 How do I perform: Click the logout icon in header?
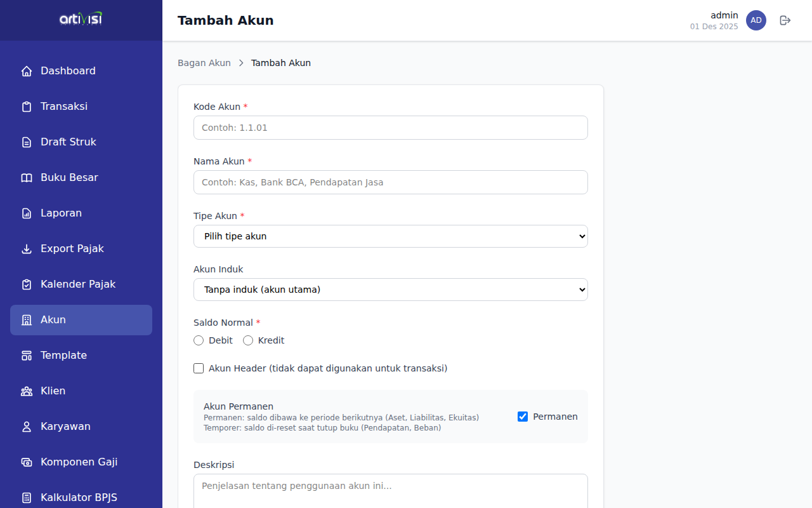[x=785, y=20]
